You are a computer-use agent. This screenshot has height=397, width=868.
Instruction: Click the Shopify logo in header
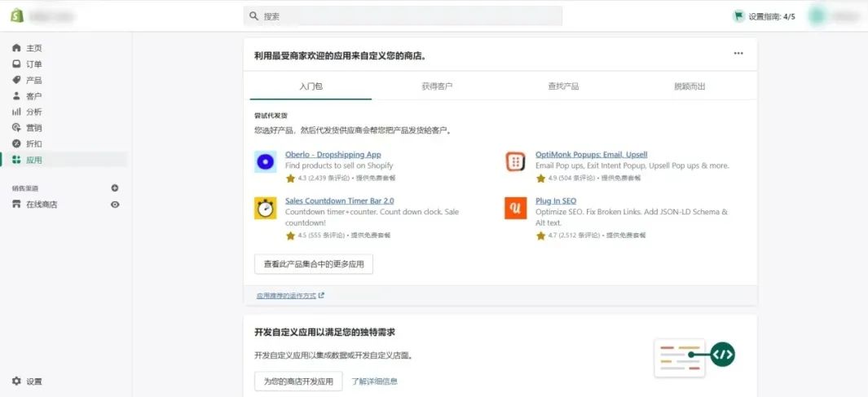pyautogui.click(x=16, y=15)
